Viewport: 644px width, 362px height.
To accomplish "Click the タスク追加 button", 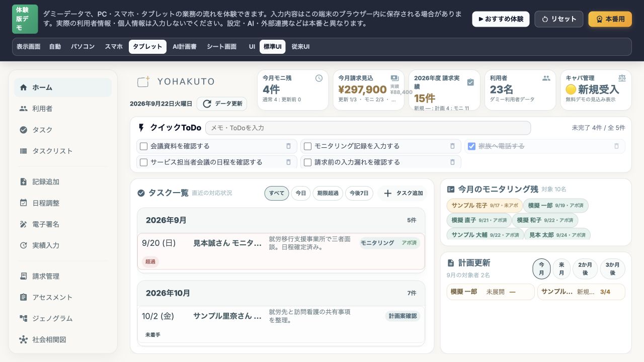I will point(403,193).
